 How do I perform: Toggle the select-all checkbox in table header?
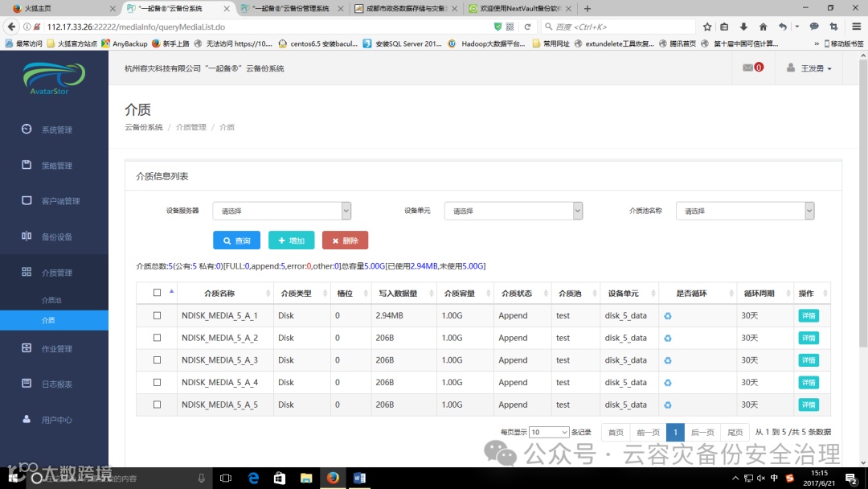pyautogui.click(x=158, y=293)
